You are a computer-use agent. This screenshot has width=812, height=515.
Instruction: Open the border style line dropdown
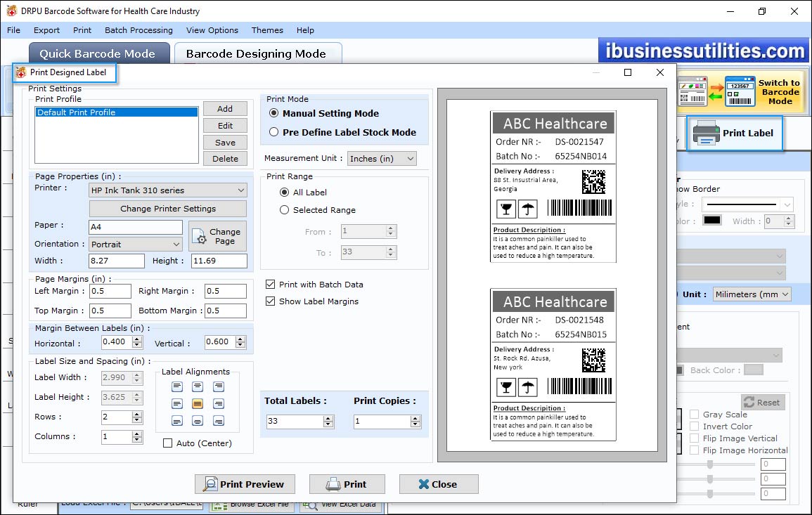tap(747, 204)
